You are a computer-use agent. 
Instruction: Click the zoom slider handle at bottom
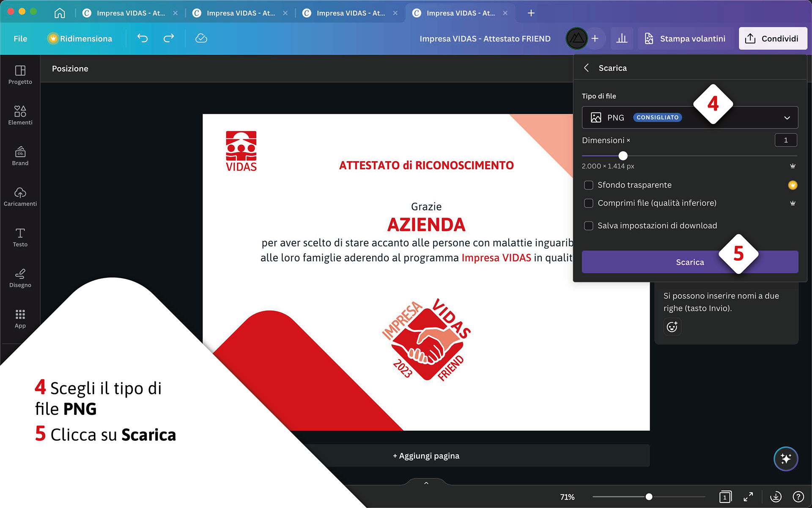coord(649,497)
